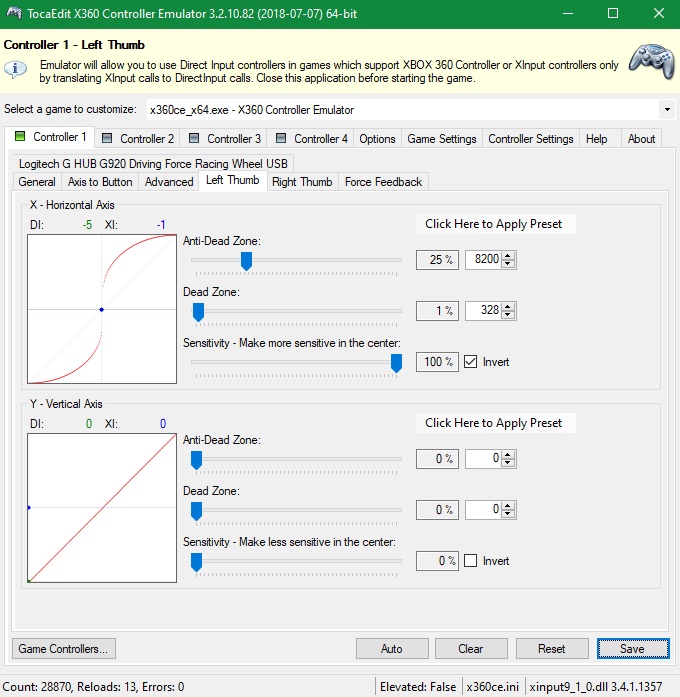This screenshot has width=680, height=697.
Task: Switch to Controller 4 tab
Action: 312,138
